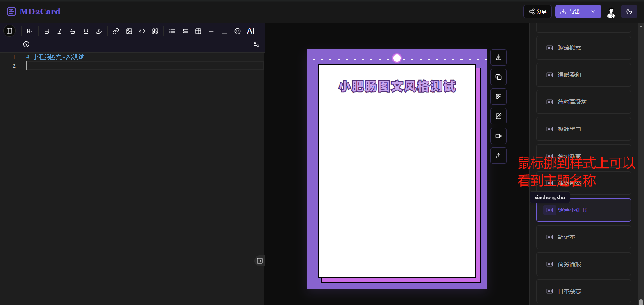This screenshot has height=305, width=644.
Task: Open the help question-mark icon
Action: [x=26, y=44]
